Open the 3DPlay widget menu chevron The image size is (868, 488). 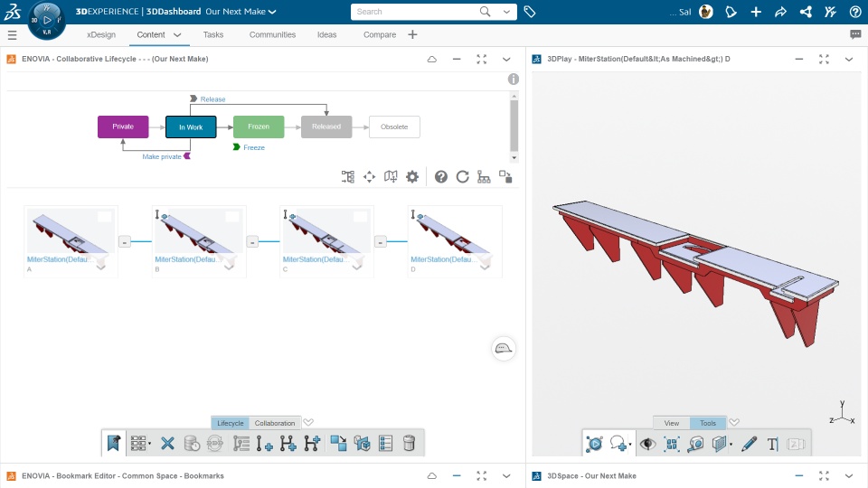(849, 60)
